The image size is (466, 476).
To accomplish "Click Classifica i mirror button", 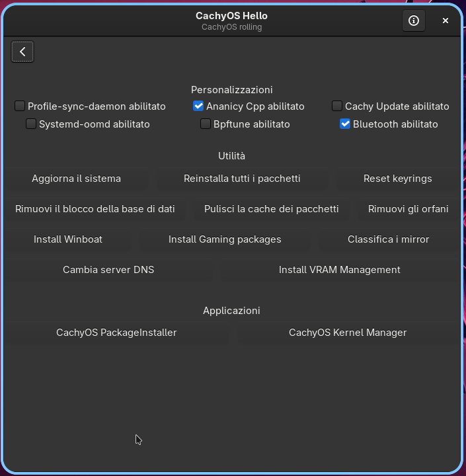I will pyautogui.click(x=389, y=239).
